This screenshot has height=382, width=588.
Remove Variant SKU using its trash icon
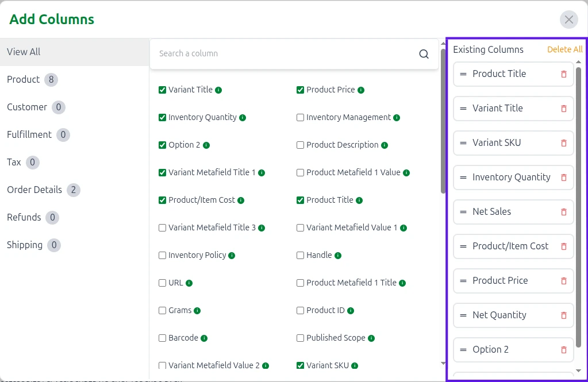(563, 143)
